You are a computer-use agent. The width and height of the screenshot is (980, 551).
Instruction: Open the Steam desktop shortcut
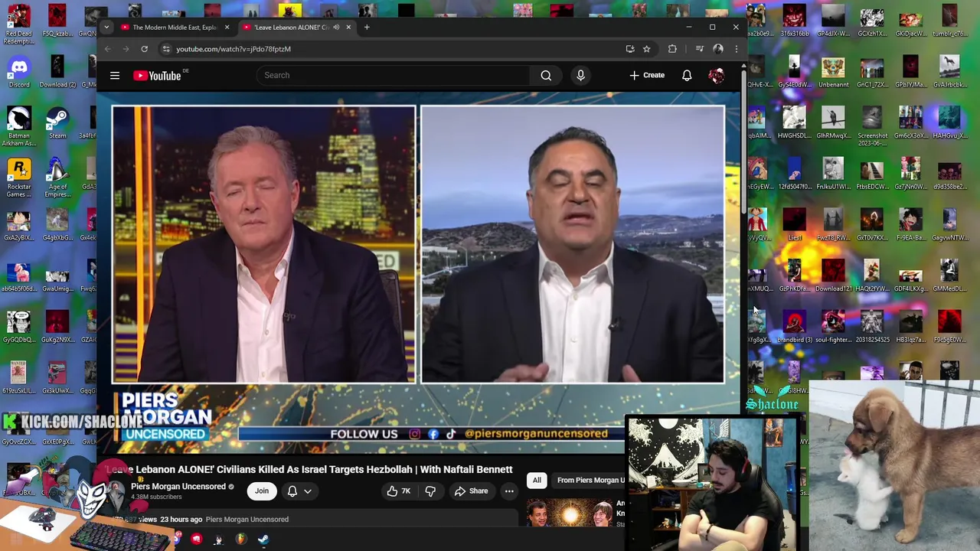click(x=57, y=124)
